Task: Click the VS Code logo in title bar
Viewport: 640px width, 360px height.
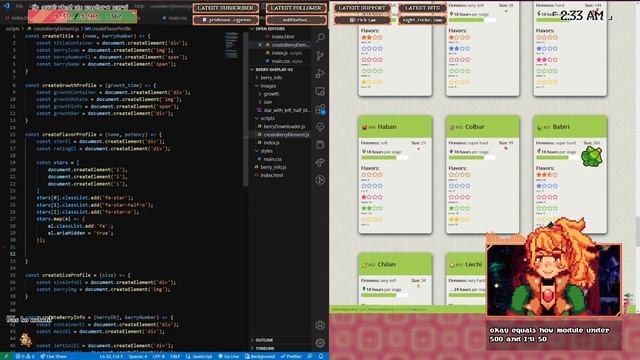Action: (x=7, y=6)
